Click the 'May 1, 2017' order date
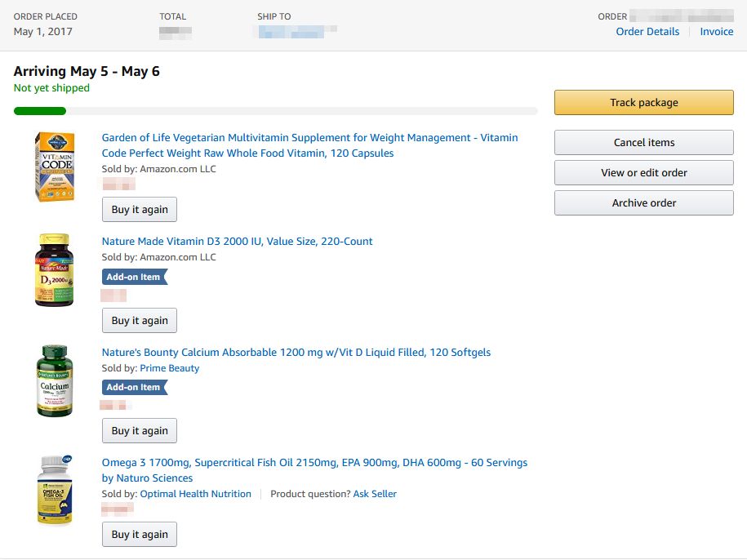Viewport: 747px width, 560px height. (x=43, y=31)
